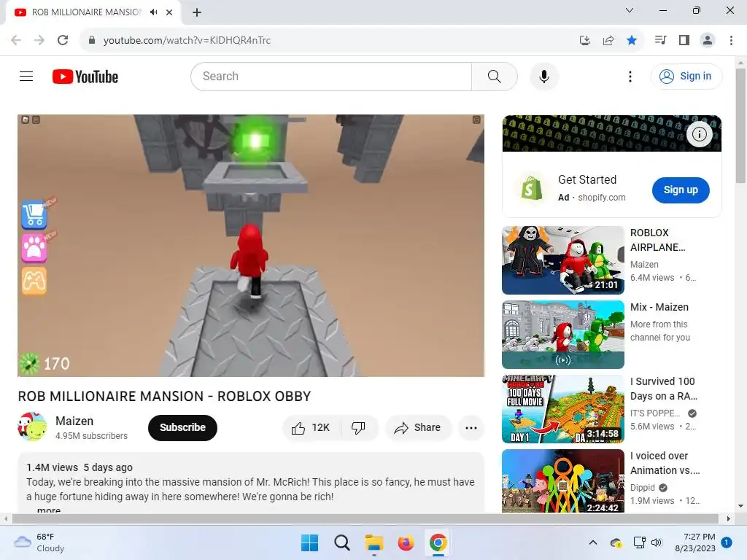Click the vertical page scrollbar
The image size is (747, 560).
tap(740, 125)
